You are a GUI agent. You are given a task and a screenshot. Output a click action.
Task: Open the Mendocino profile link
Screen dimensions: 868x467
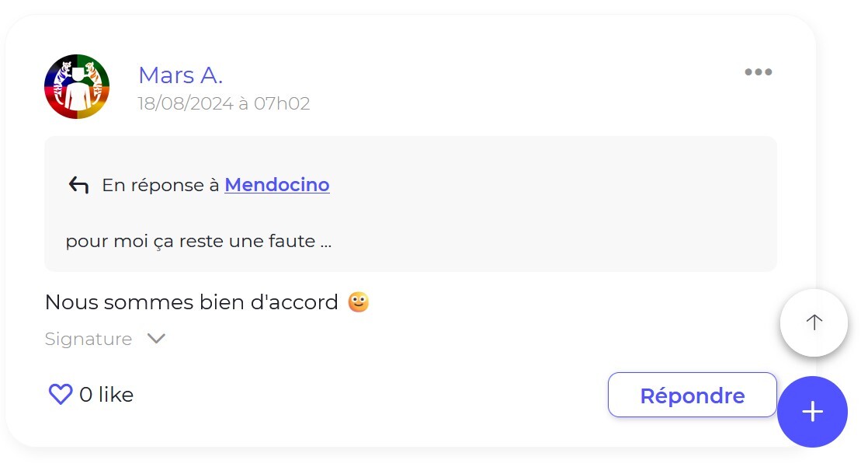tap(277, 184)
